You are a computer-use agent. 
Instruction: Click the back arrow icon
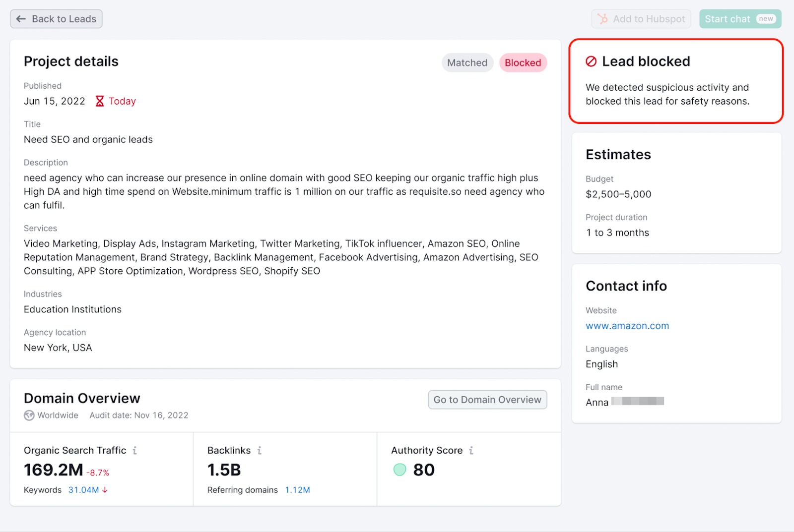21,19
